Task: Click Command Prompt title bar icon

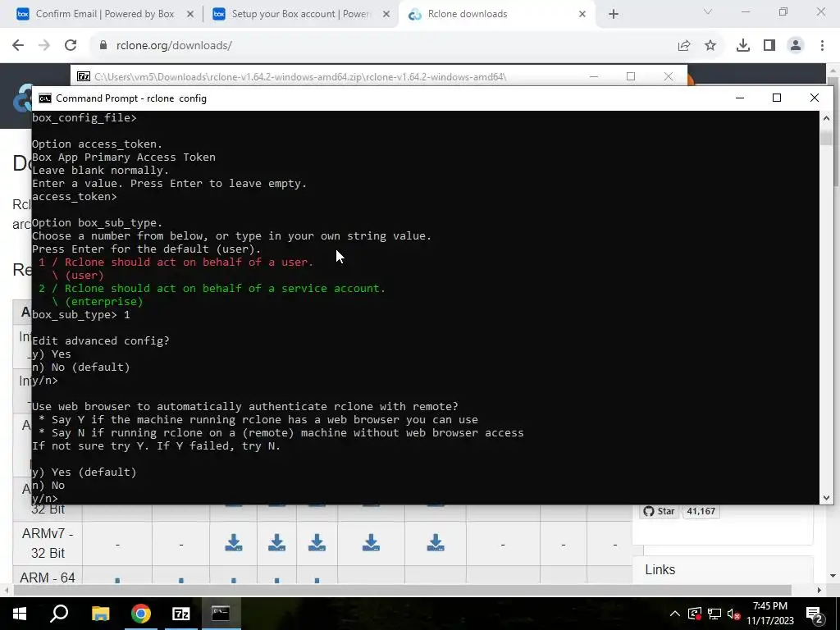Action: tap(45, 98)
